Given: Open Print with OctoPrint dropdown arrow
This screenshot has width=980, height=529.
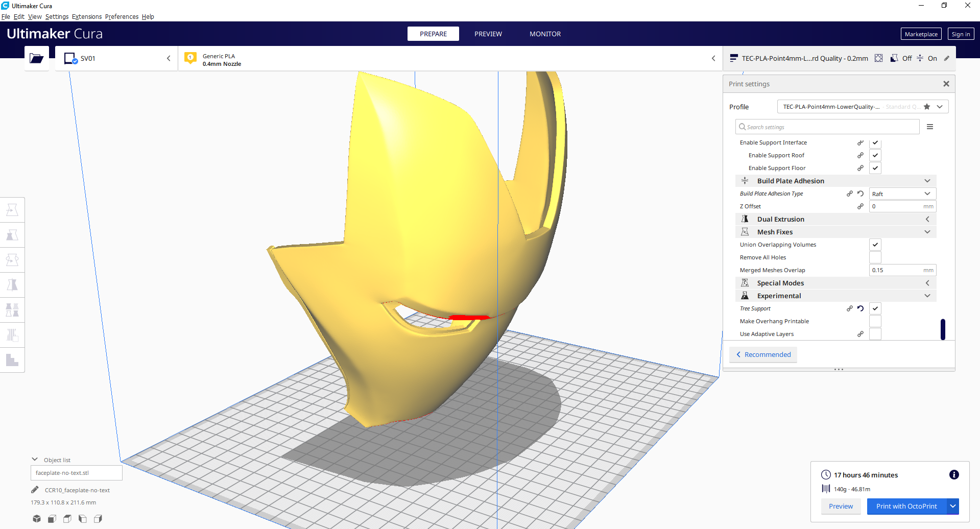Looking at the screenshot, I should (953, 506).
